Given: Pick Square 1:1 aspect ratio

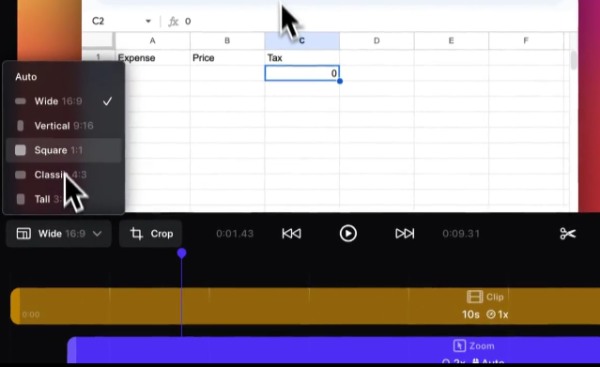Looking at the screenshot, I should [x=64, y=150].
